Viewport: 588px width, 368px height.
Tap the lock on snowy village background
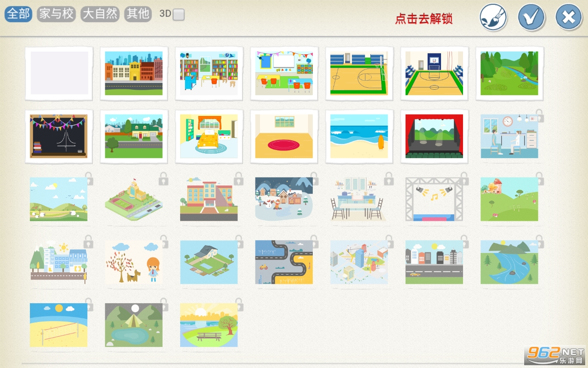point(314,178)
